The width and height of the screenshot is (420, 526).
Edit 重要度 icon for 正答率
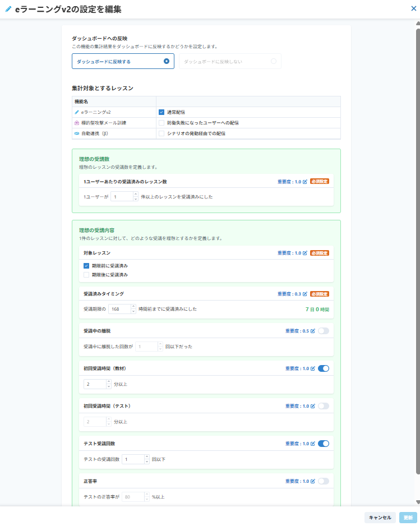click(313, 481)
